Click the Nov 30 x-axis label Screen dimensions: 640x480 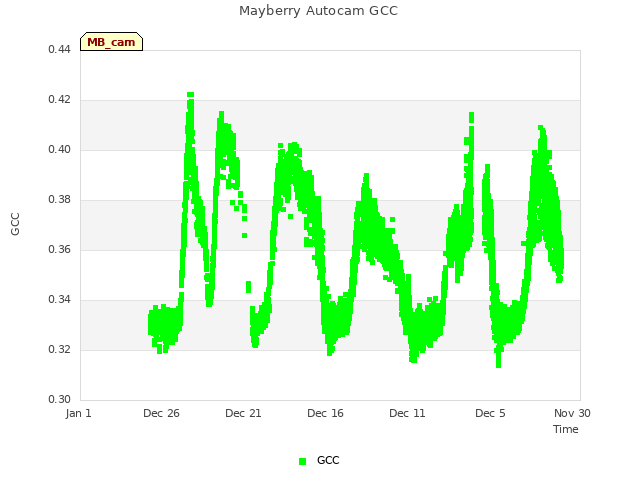pyautogui.click(x=572, y=413)
